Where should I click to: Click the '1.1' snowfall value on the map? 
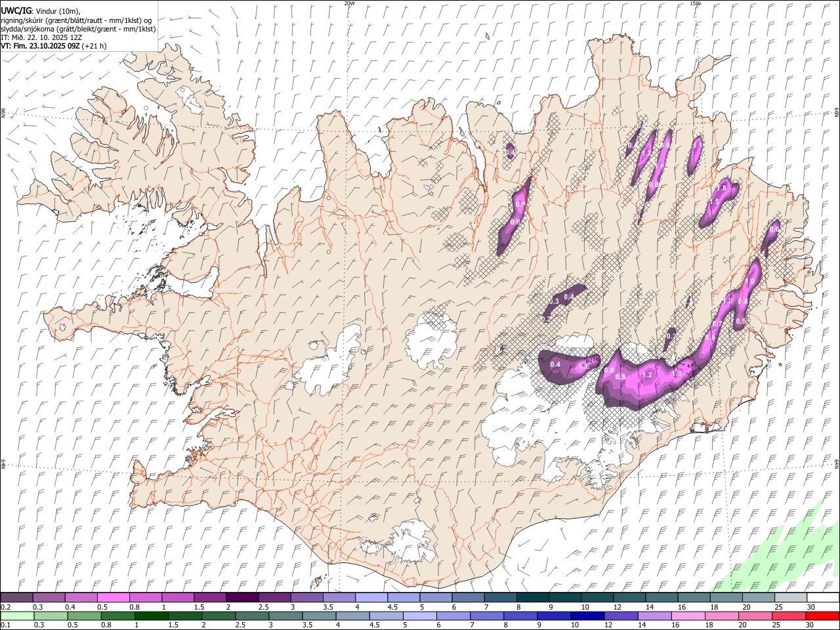[698, 146]
